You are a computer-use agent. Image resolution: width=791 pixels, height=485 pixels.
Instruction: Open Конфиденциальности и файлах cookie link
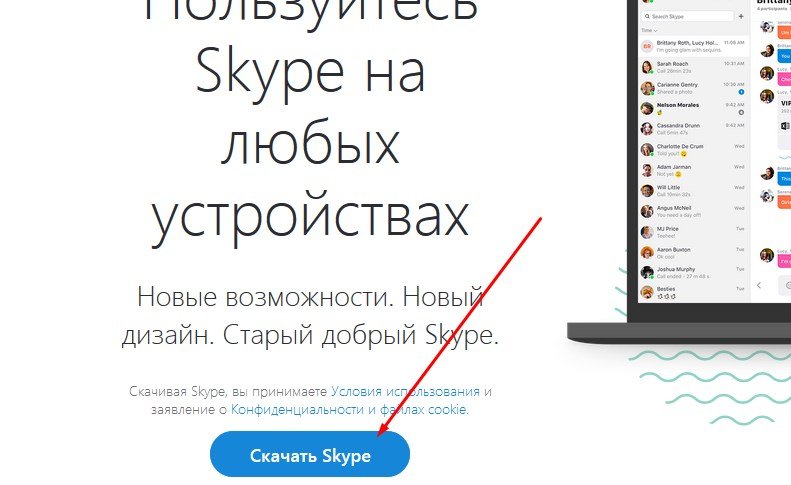click(350, 409)
